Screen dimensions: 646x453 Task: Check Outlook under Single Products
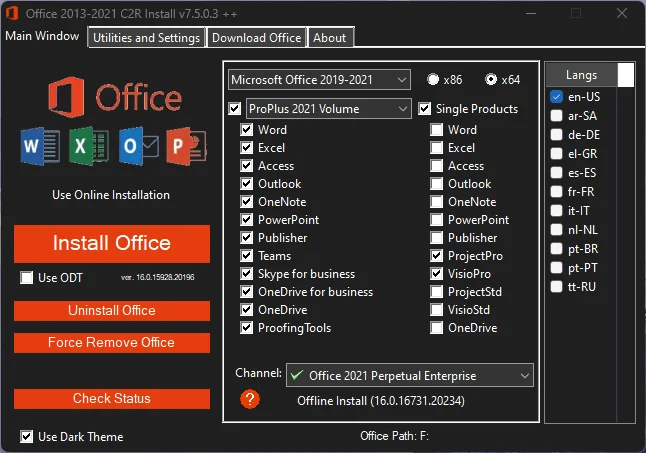pyautogui.click(x=437, y=184)
